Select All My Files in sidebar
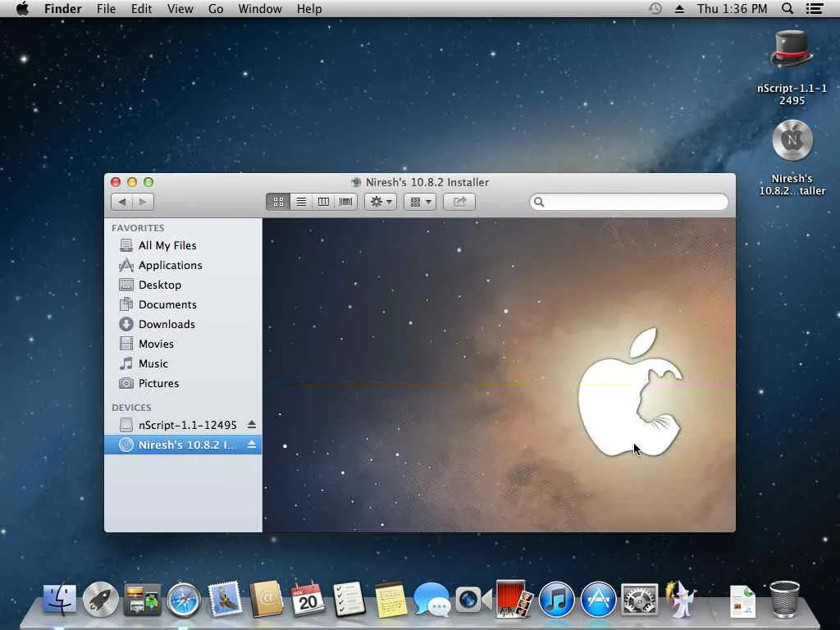 tap(183, 245)
